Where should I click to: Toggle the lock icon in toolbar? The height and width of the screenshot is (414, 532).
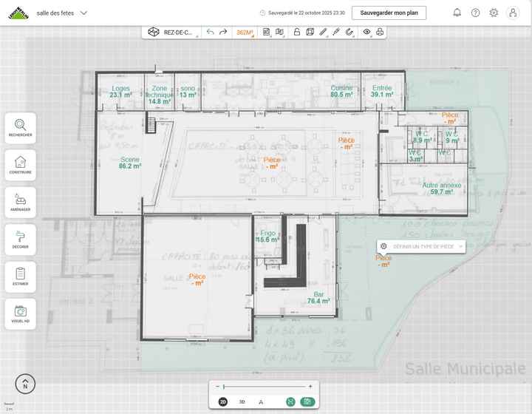[296, 32]
